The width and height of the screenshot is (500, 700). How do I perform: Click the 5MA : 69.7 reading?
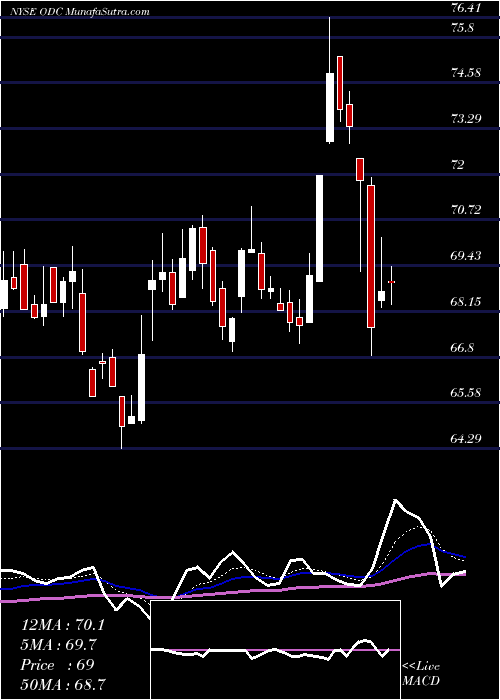[x=59, y=645]
